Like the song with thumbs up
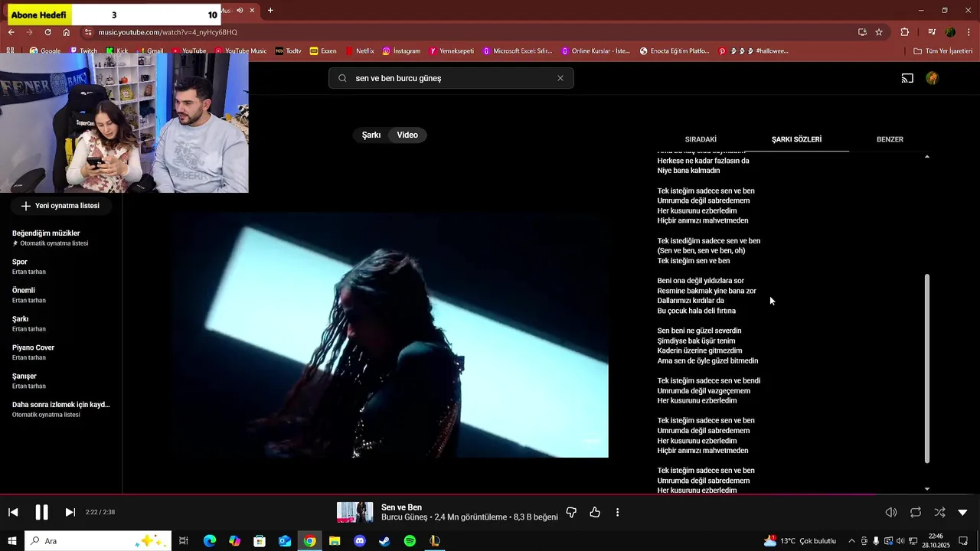980x551 pixels. click(x=595, y=512)
